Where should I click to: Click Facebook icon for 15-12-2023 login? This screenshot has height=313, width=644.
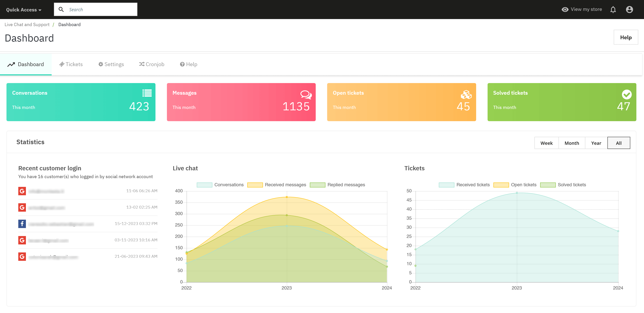tap(22, 224)
